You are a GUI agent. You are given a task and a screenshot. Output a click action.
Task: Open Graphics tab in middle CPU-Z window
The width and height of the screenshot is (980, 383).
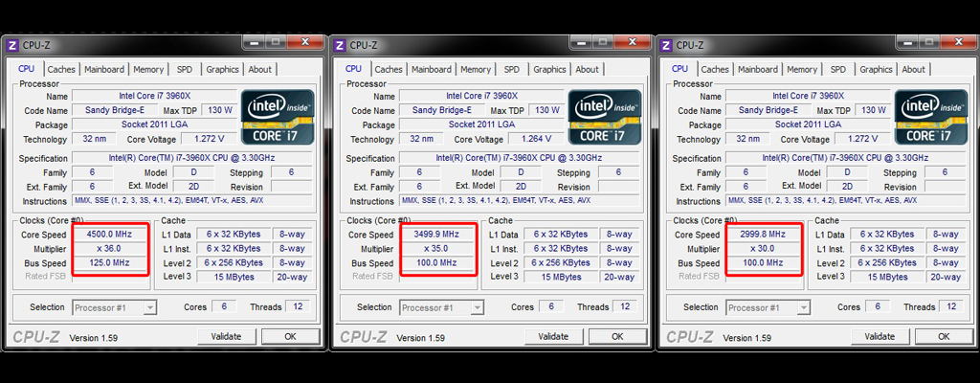click(550, 70)
